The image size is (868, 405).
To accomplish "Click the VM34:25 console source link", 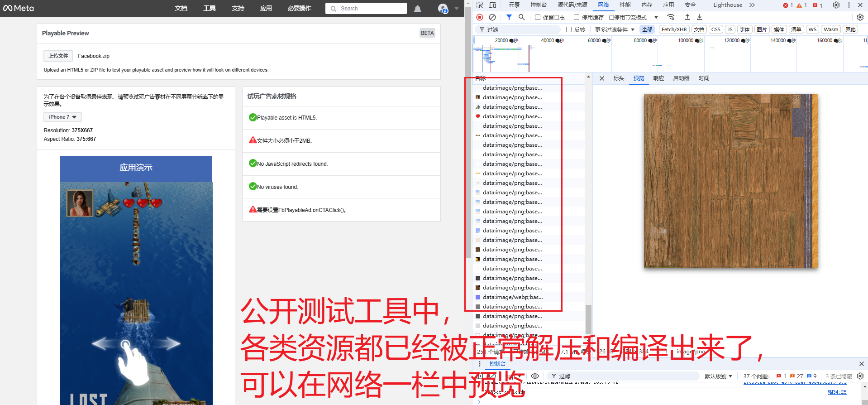I will click(x=837, y=392).
